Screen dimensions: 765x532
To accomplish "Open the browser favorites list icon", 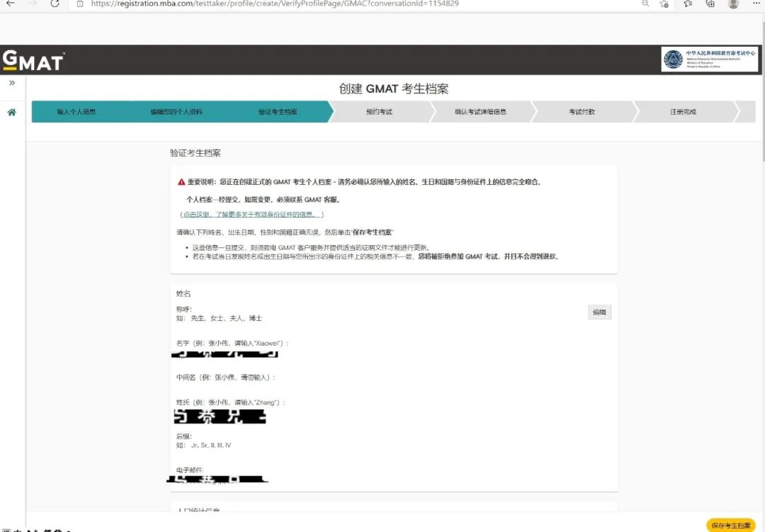I will [688, 4].
